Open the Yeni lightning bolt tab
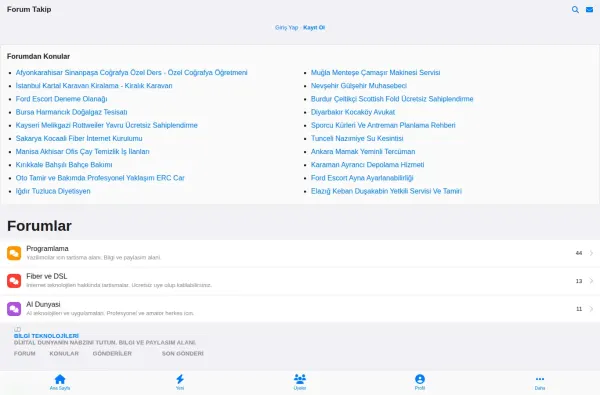The image size is (600, 395). 180,379
